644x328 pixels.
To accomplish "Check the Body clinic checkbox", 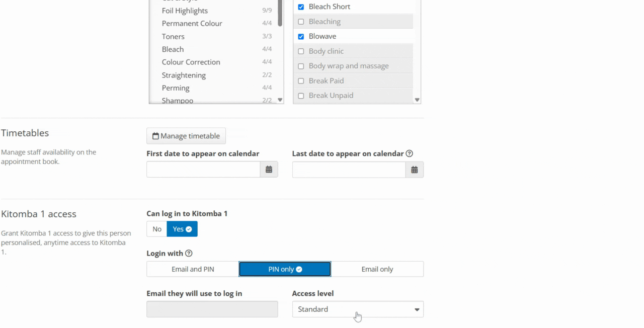I will tap(301, 51).
